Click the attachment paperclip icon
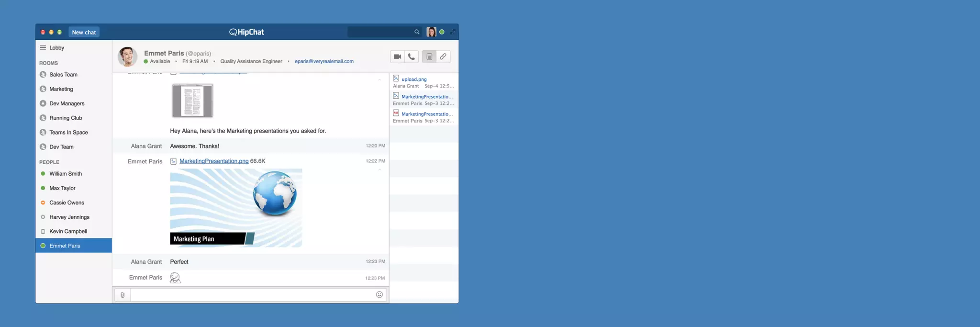Screen dimensions: 980x327 click(x=122, y=295)
